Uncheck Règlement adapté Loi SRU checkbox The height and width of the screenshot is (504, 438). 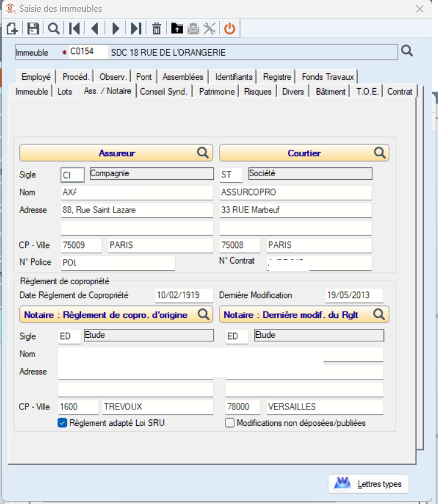(x=62, y=423)
